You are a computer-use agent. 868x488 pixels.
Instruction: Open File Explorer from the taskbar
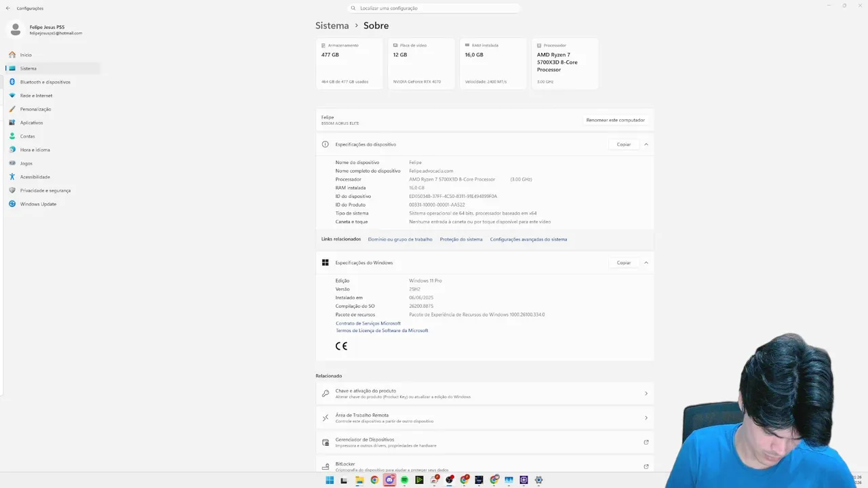pos(359,480)
